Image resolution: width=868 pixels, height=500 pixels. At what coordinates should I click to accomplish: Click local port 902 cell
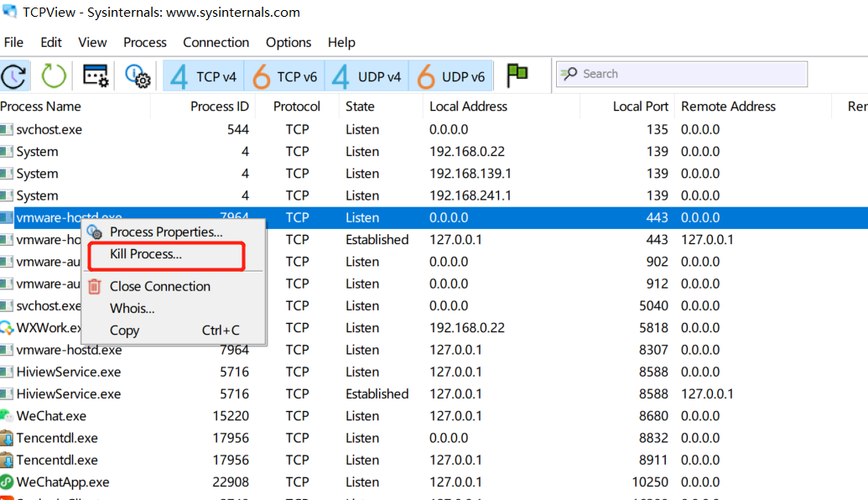(657, 262)
